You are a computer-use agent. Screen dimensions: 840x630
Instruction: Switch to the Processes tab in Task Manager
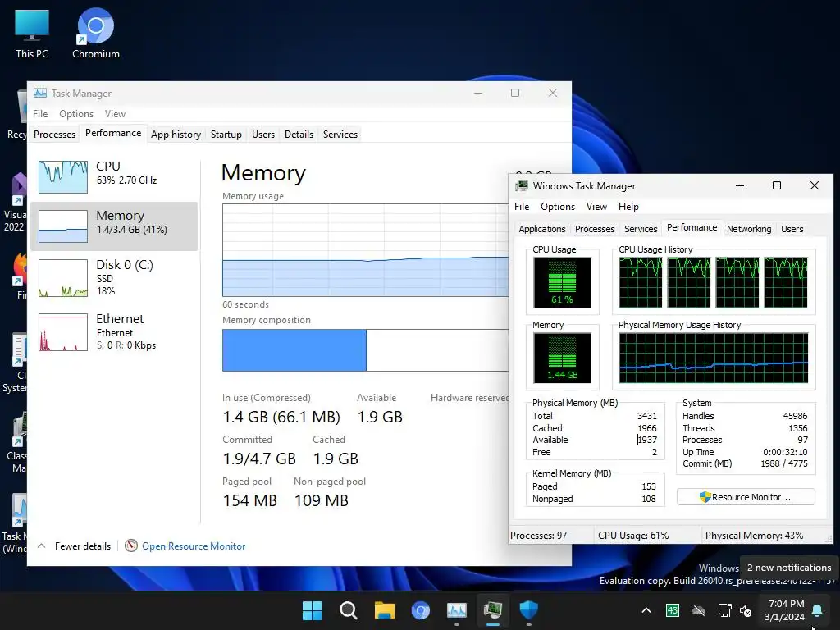[x=55, y=134]
